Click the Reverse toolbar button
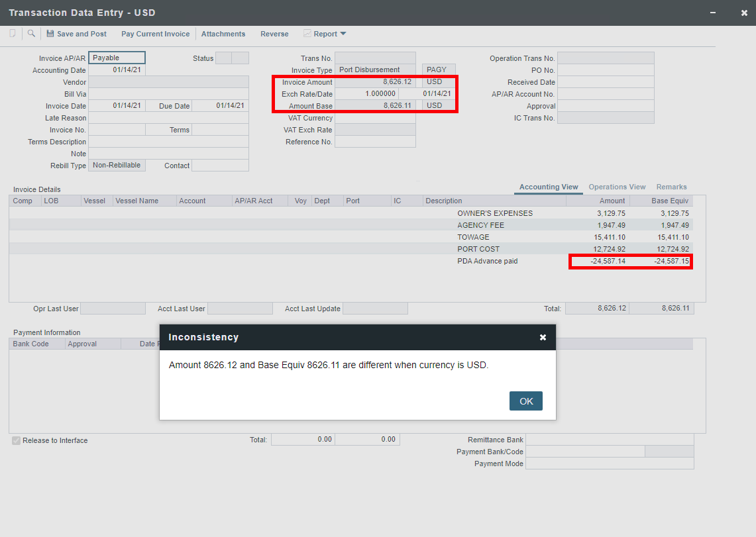Image resolution: width=756 pixels, height=537 pixels. [x=274, y=34]
